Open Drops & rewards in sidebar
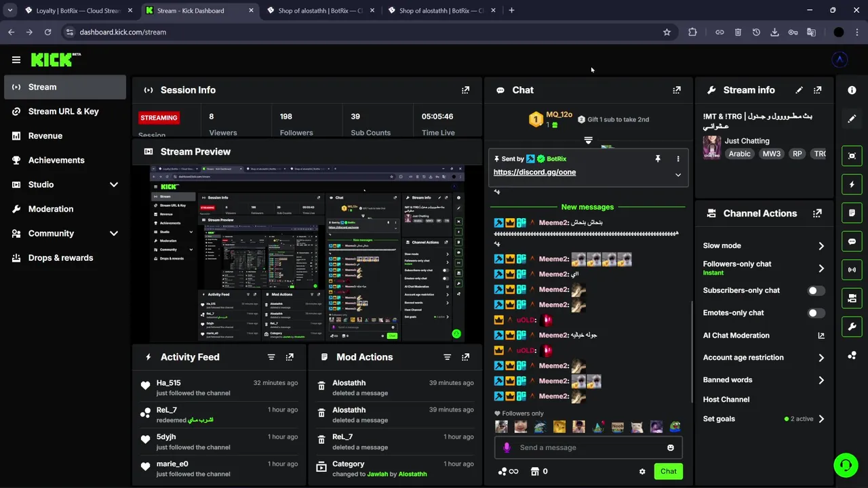The height and width of the screenshot is (488, 868). (65, 258)
